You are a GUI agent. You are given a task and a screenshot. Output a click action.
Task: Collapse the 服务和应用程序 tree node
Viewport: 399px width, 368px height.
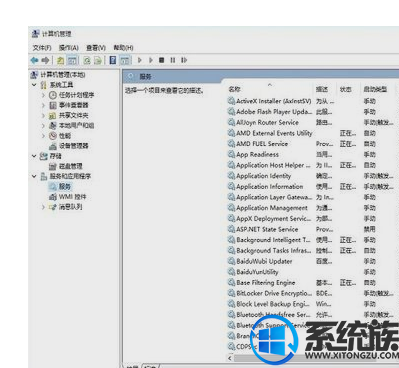pos(34,176)
